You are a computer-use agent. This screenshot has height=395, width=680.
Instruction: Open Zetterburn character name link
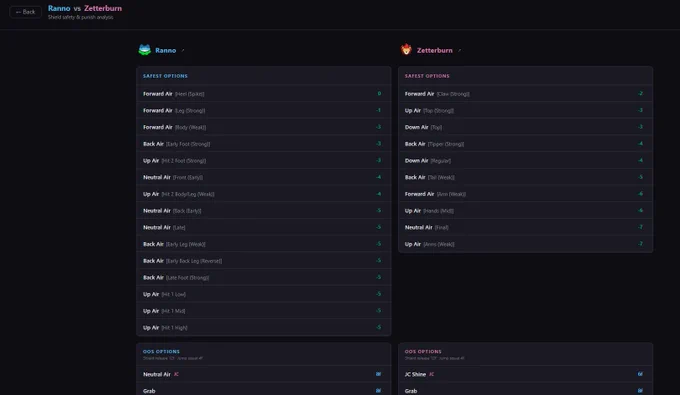click(435, 50)
